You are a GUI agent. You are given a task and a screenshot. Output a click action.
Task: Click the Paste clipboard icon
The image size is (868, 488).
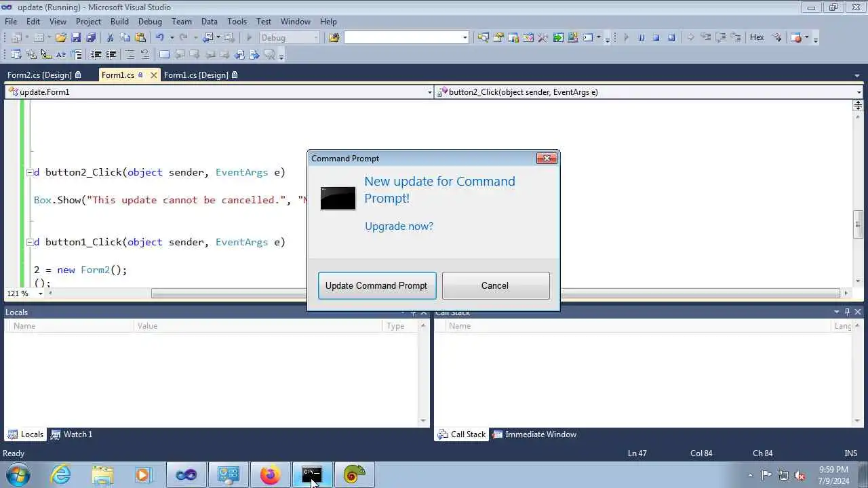pyautogui.click(x=140, y=37)
